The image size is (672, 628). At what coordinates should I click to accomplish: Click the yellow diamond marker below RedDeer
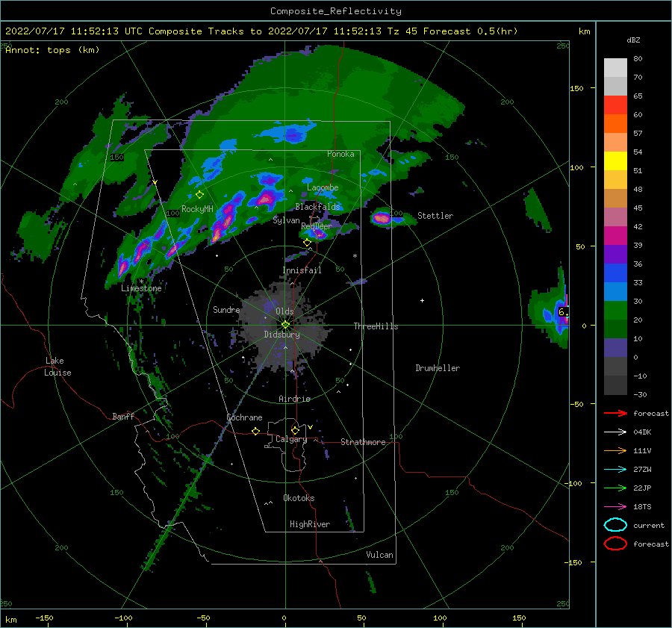307,243
